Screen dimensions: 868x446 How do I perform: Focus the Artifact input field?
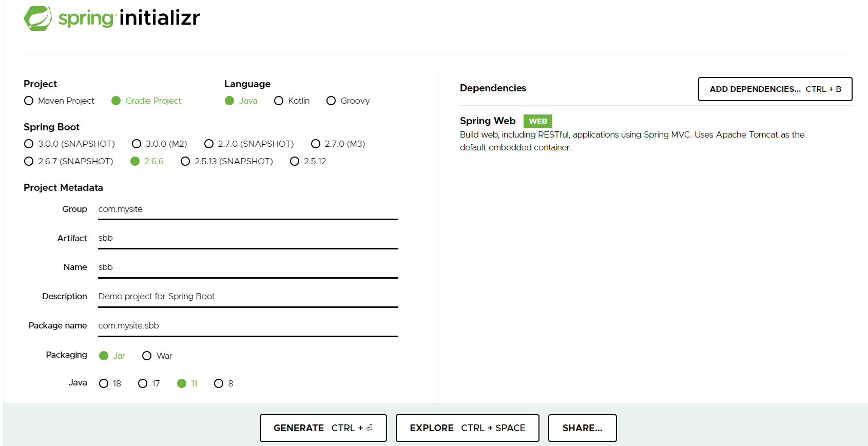pyautogui.click(x=248, y=238)
